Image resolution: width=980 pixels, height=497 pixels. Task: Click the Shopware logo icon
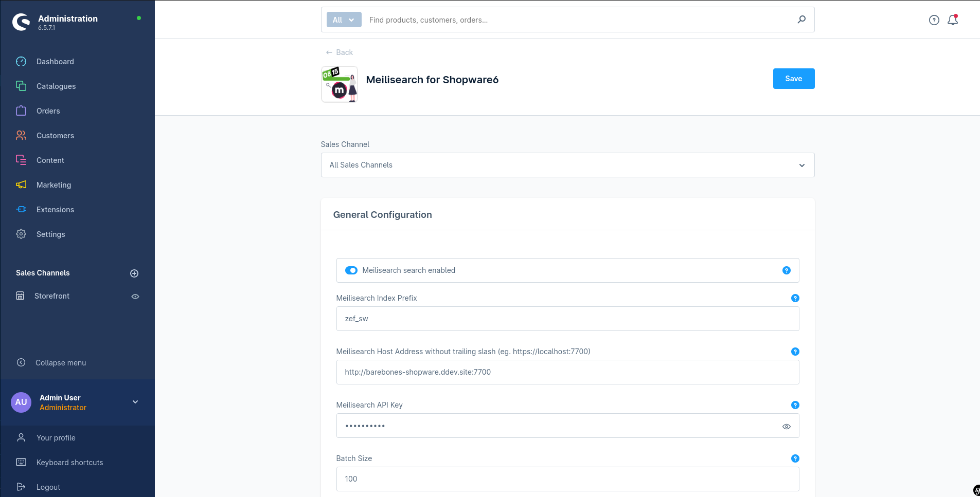point(21,22)
